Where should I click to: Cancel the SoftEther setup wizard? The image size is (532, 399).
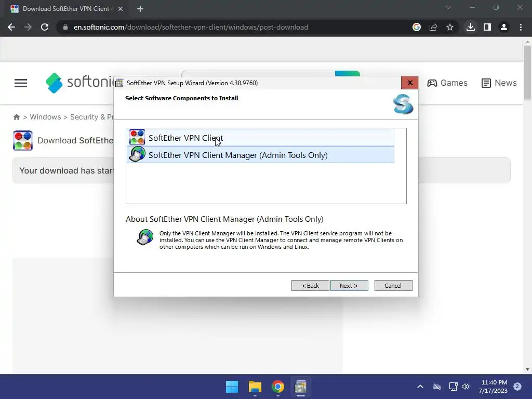(x=393, y=286)
